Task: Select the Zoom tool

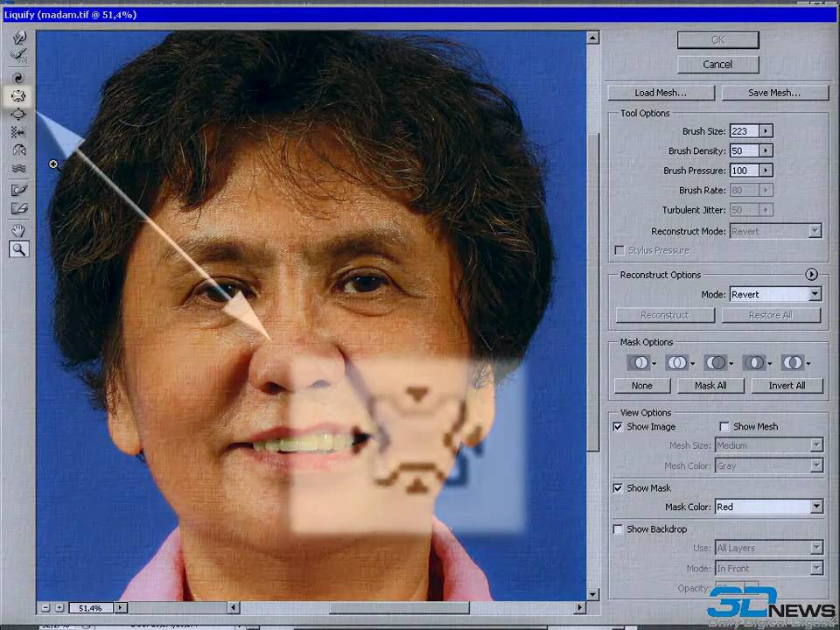Action: tap(18, 249)
